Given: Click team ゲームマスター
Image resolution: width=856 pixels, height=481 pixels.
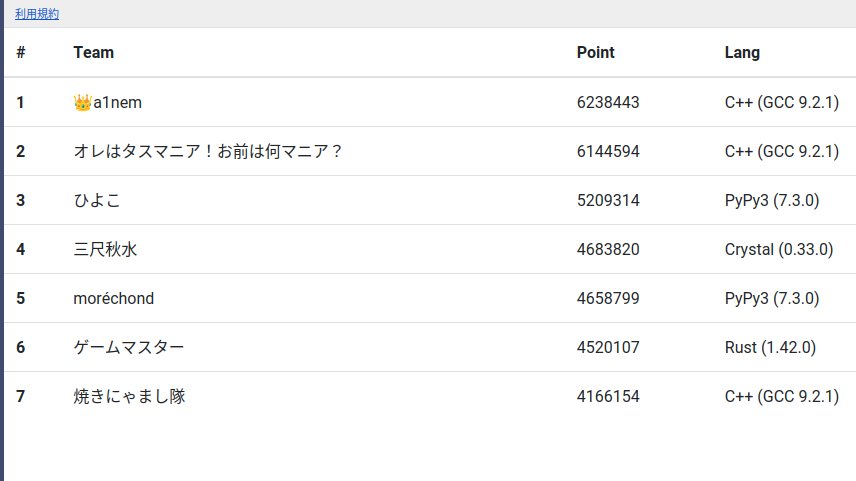Looking at the screenshot, I should [x=129, y=347].
